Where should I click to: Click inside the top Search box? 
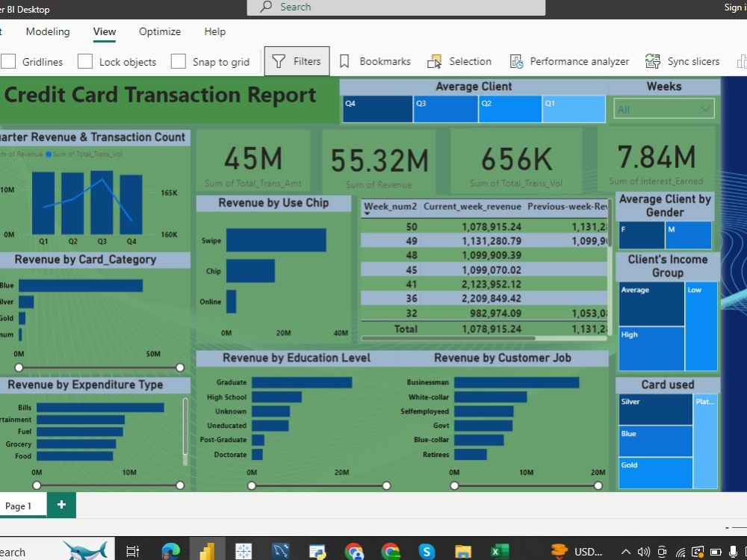click(x=396, y=7)
